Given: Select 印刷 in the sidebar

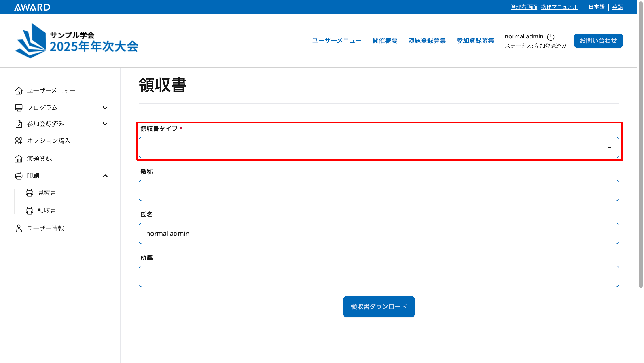Looking at the screenshot, I should click(33, 176).
